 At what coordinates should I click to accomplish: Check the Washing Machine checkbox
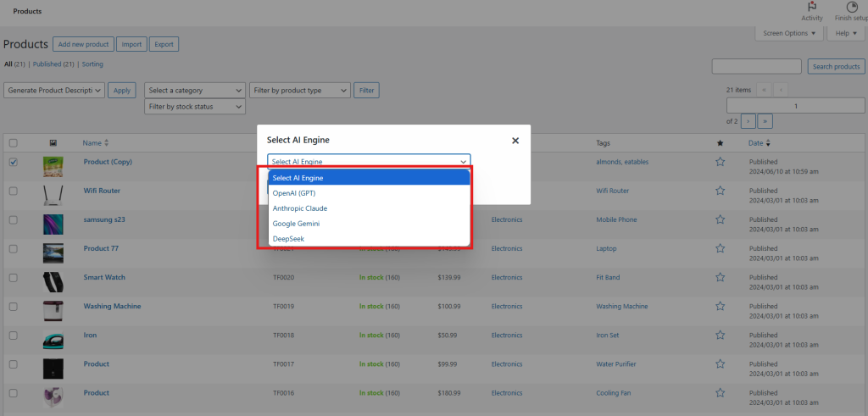[14, 306]
